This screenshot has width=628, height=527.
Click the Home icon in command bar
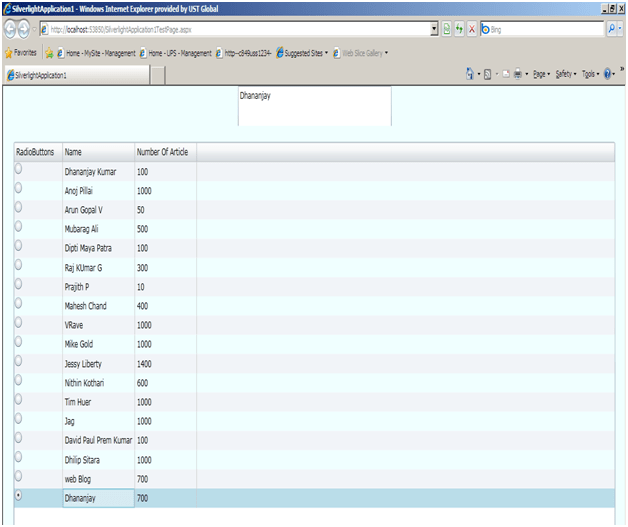point(470,74)
